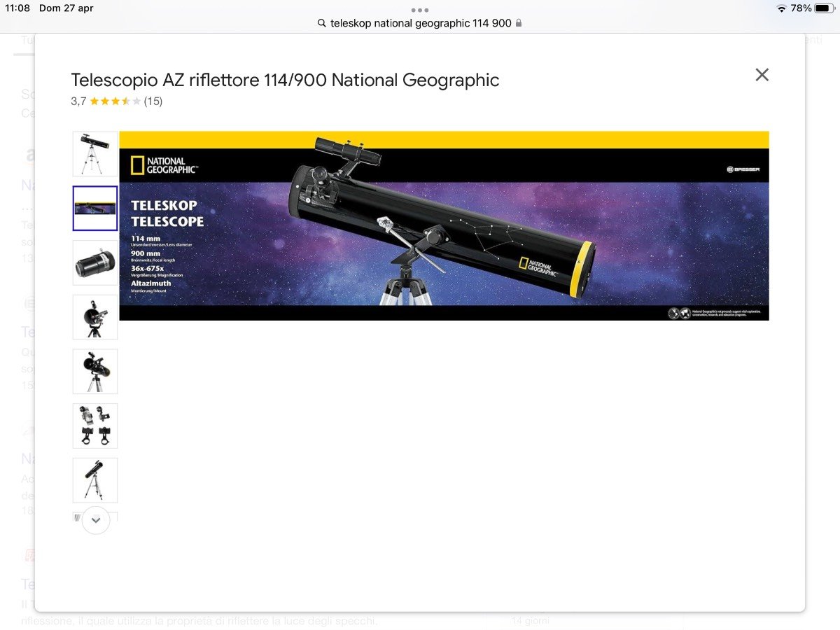
Task: Expand more thumbnails with the down chevron
Action: pyautogui.click(x=96, y=520)
